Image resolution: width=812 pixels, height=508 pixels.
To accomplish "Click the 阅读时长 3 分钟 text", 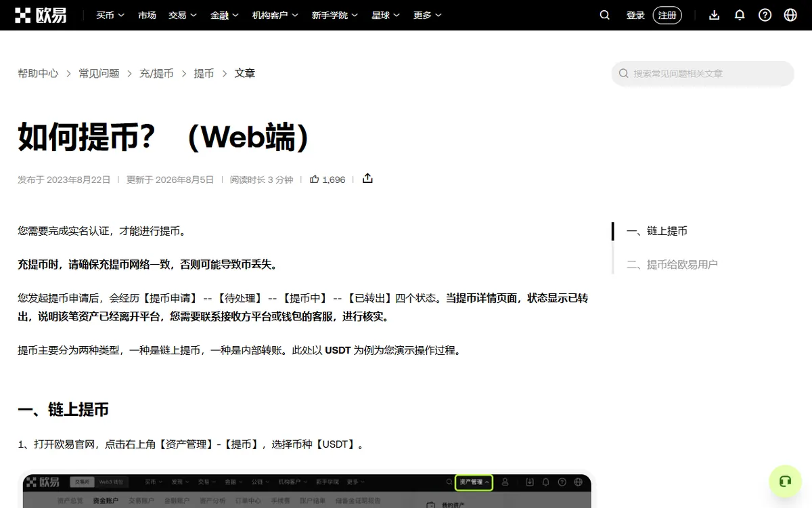I will click(x=261, y=179).
